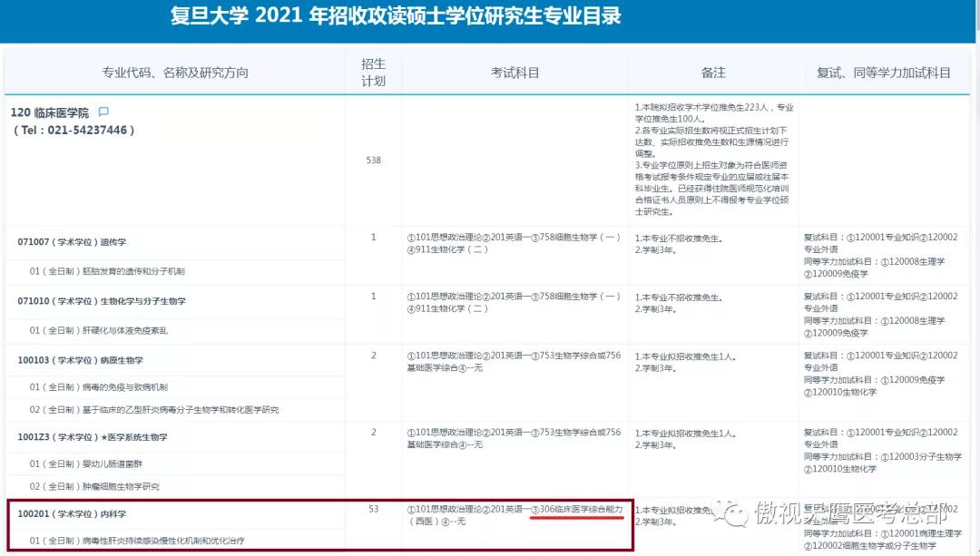
Task: Click the remarks cell for 1001Z3 医学系统生物学
Action: click(685, 439)
